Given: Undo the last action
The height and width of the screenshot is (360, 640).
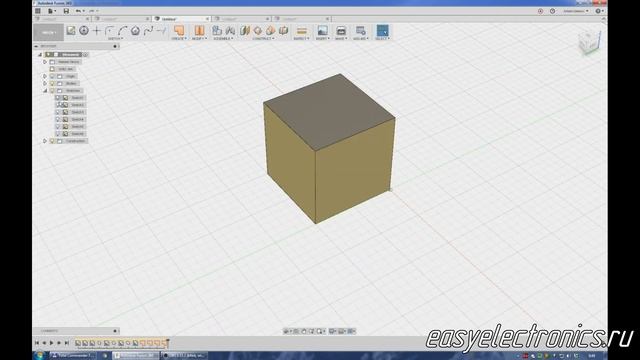Looking at the screenshot, I should (78, 11).
